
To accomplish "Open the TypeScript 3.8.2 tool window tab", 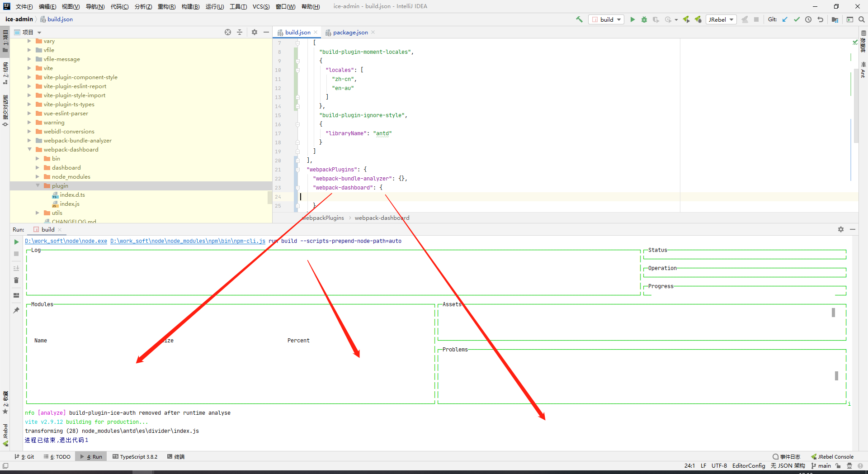I will coord(135,457).
